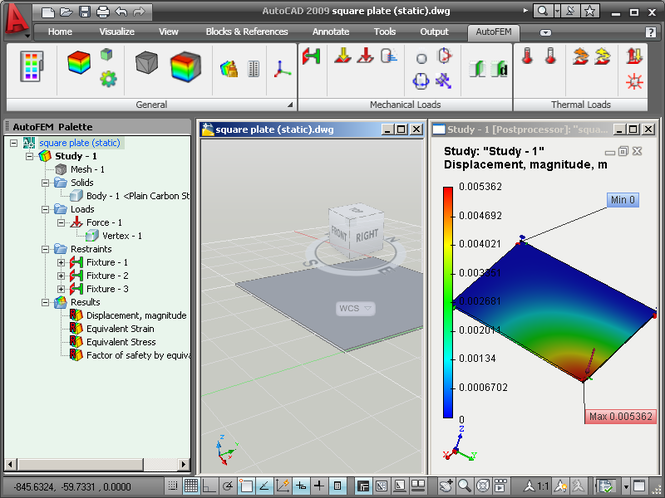Image resolution: width=665 pixels, height=498 pixels.
Task: Click the blue crossed arrows torque icon
Action: coord(444,81)
